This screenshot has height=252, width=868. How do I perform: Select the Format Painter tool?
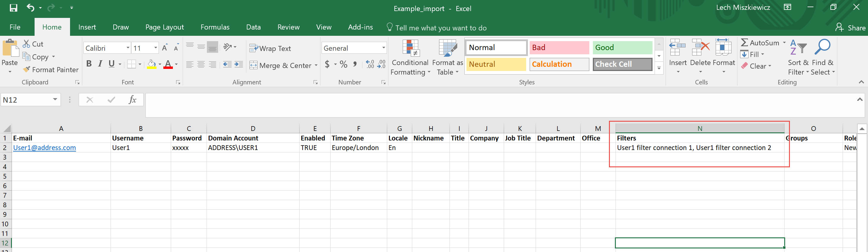coord(51,69)
